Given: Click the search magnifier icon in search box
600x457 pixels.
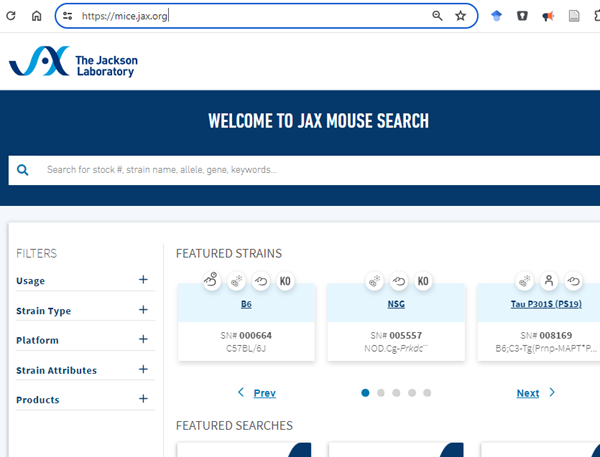Looking at the screenshot, I should (x=23, y=170).
